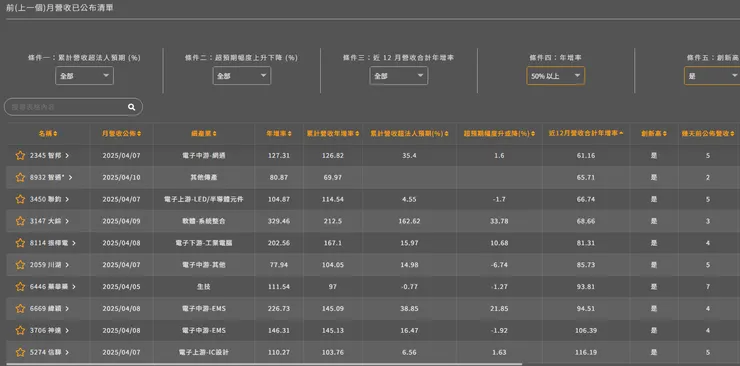The image size is (740, 366).
Task: Favorite the 2059 川湖 row star
Action: [20, 265]
